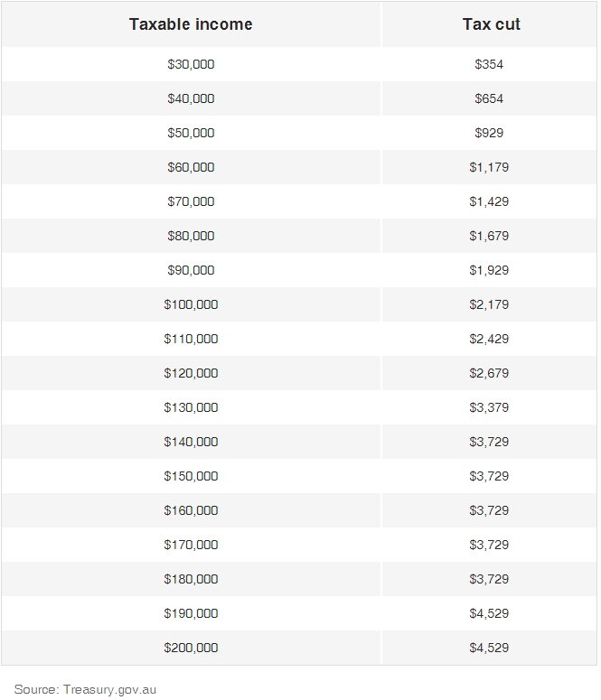This screenshot has width=601, height=700.
Task: Select the $50,000 income row
Action: click(x=191, y=133)
